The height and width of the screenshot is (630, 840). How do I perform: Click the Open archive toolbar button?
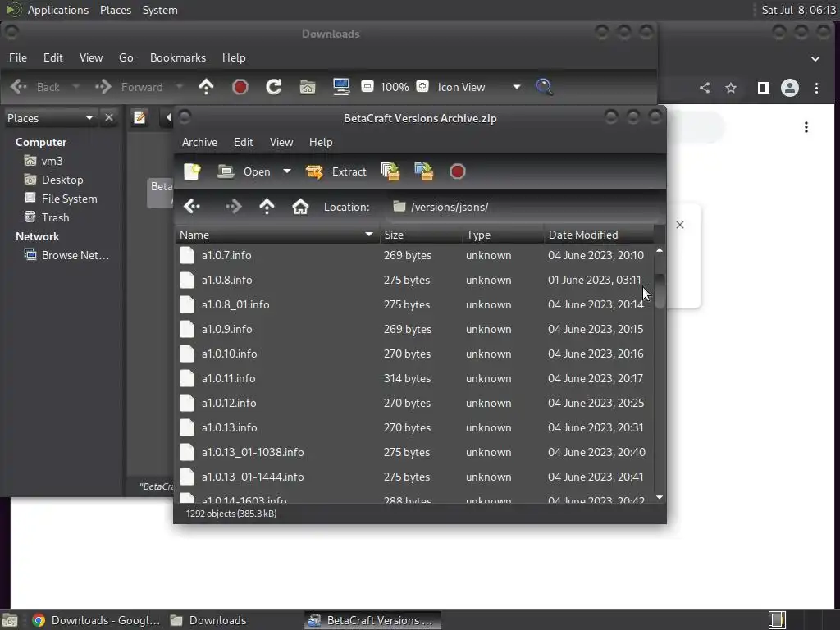(x=244, y=171)
